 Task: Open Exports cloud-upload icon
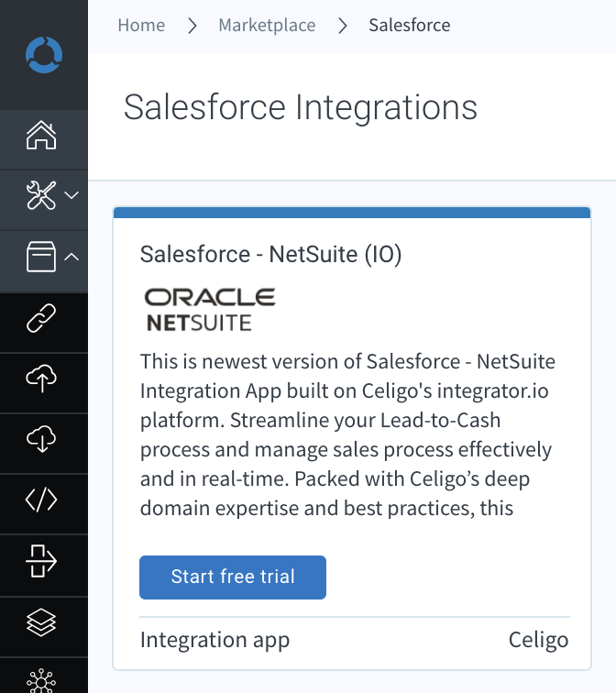click(41, 379)
